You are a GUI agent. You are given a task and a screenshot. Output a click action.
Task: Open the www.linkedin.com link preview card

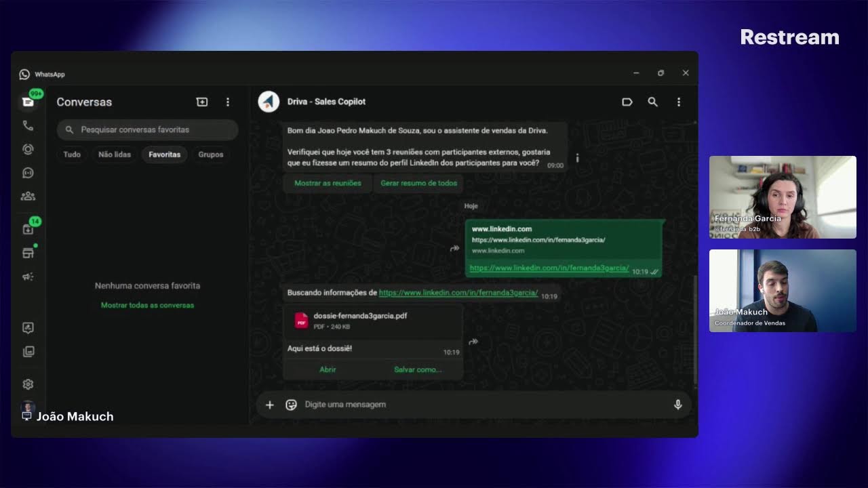tap(564, 240)
